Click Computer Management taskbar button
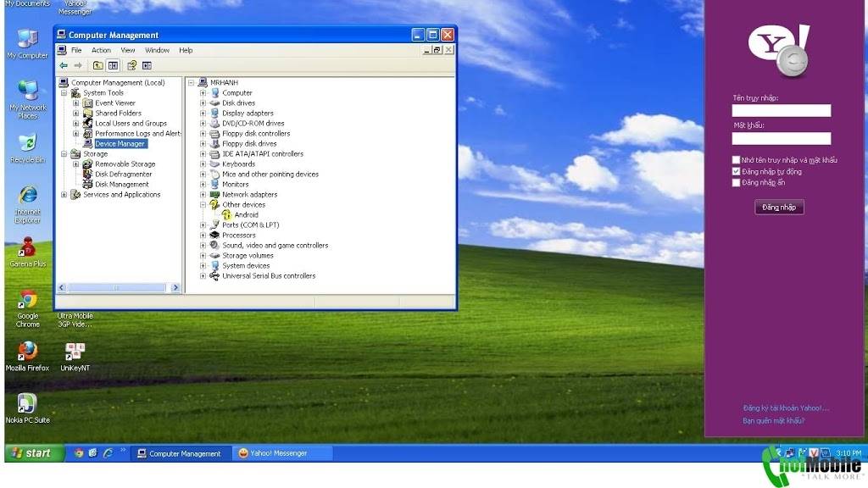This screenshot has width=868, height=488. 181,453
